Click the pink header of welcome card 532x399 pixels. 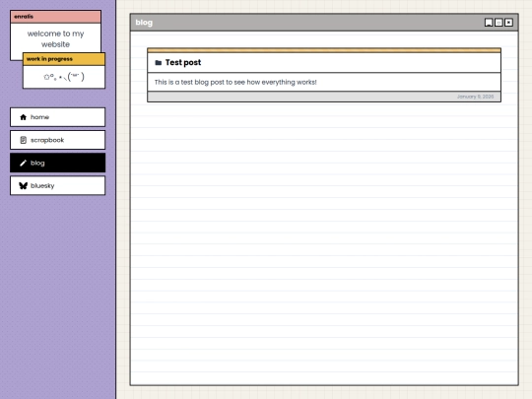pyautogui.click(x=55, y=17)
